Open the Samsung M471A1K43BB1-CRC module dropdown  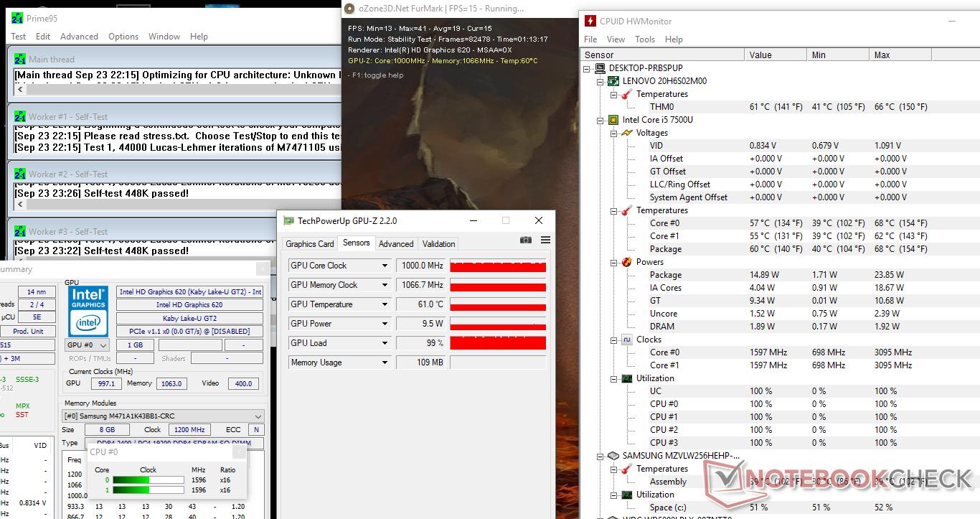point(258,416)
